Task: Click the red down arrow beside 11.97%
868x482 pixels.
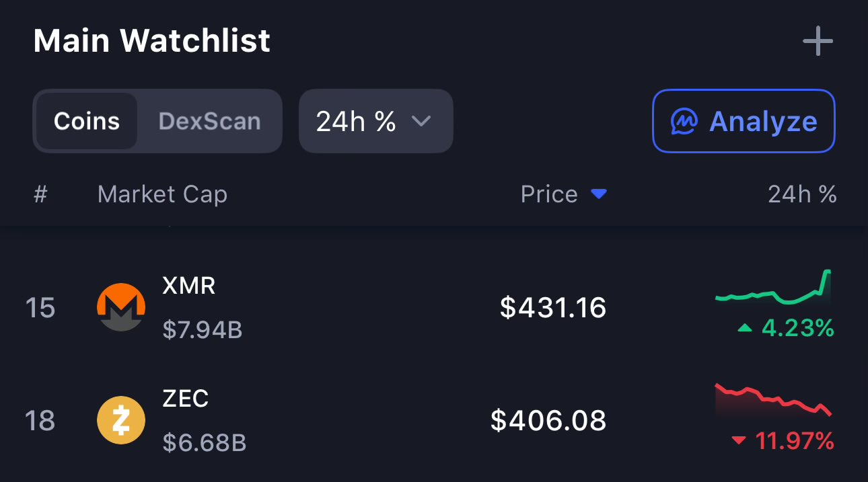Action: tap(739, 441)
